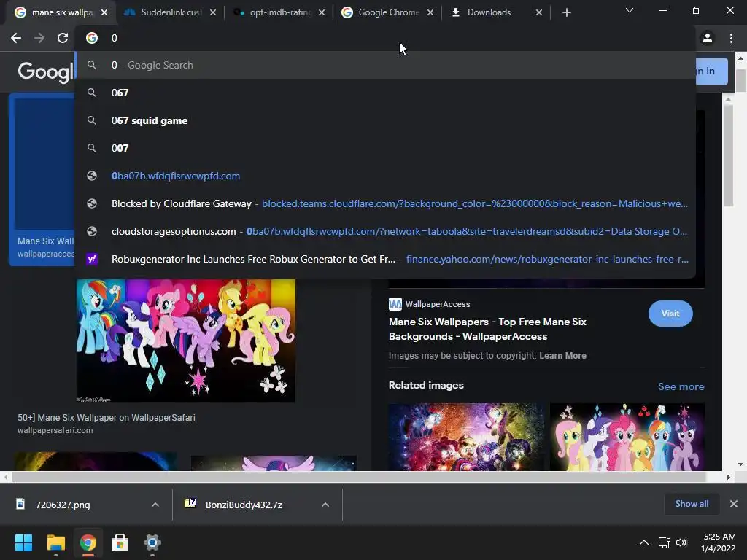The image size is (747, 560).
Task: Switch to the opt-imdb-rating tab
Action: (x=279, y=12)
